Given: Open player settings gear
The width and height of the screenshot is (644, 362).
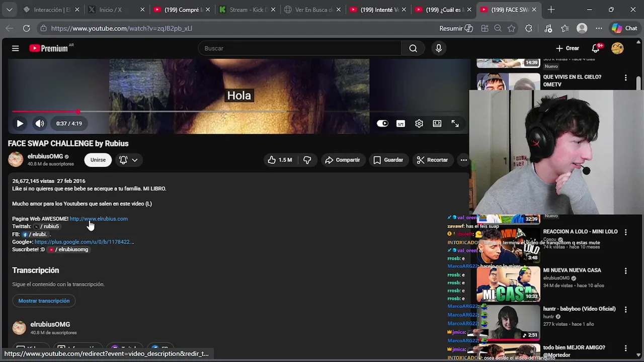Looking at the screenshot, I should click(419, 123).
